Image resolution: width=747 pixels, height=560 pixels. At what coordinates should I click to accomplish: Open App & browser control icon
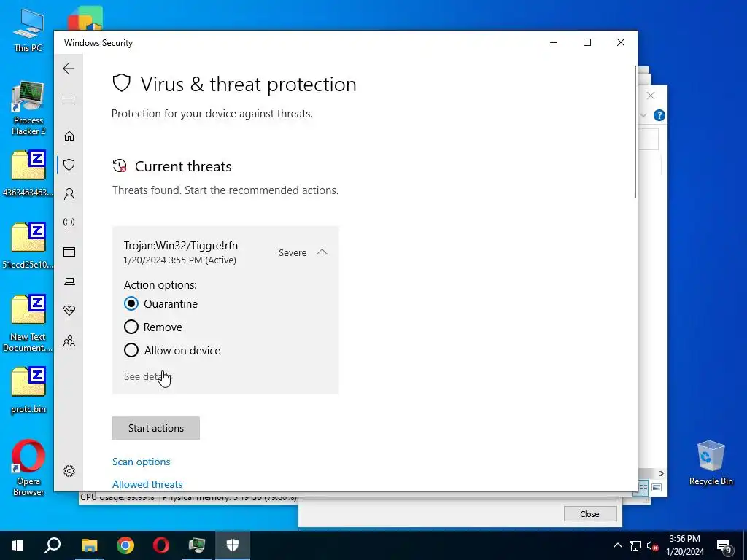69,252
